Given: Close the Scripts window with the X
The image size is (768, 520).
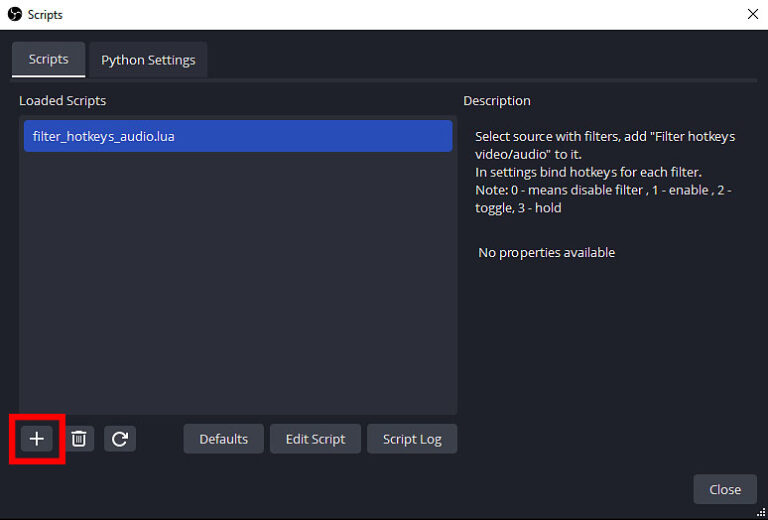Looking at the screenshot, I should (753, 14).
